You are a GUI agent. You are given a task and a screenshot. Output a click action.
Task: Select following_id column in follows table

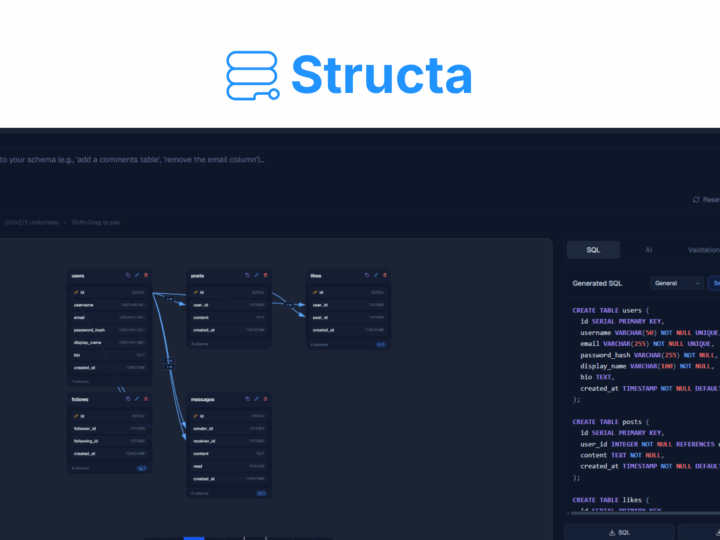point(109,441)
